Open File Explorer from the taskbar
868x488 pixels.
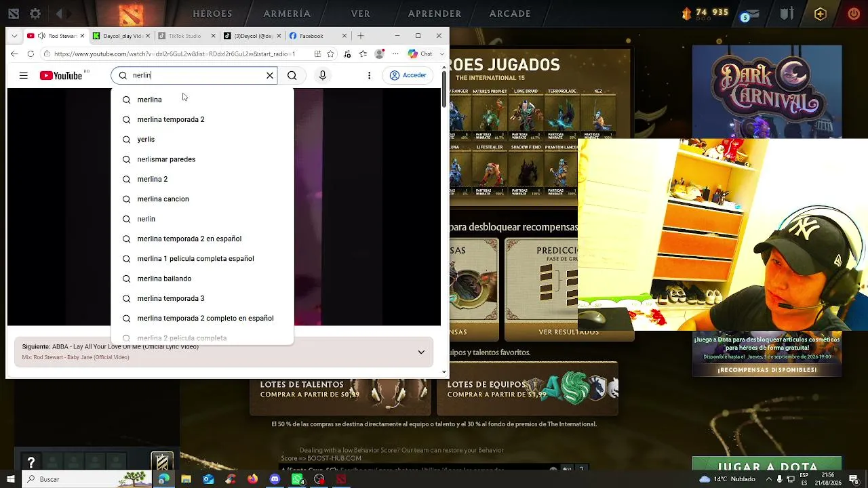click(x=186, y=479)
